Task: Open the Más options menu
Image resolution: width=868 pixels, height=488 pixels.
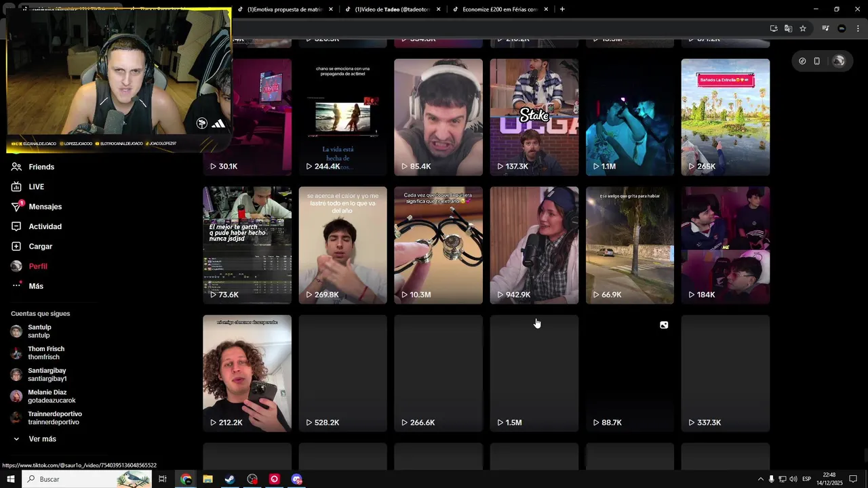Action: click(27, 286)
